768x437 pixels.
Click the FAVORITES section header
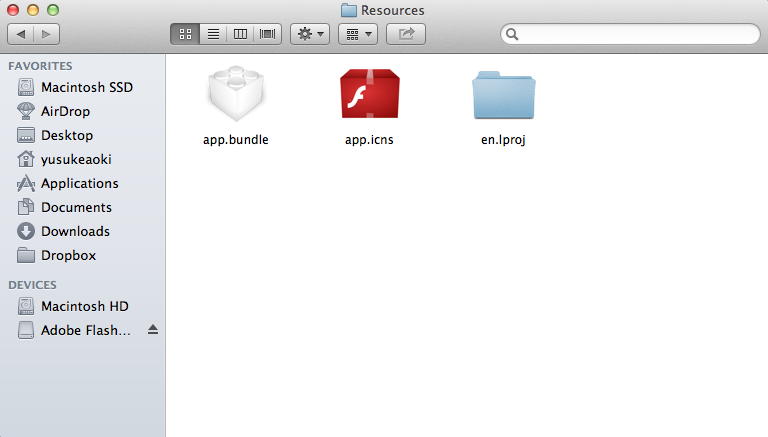tap(40, 66)
